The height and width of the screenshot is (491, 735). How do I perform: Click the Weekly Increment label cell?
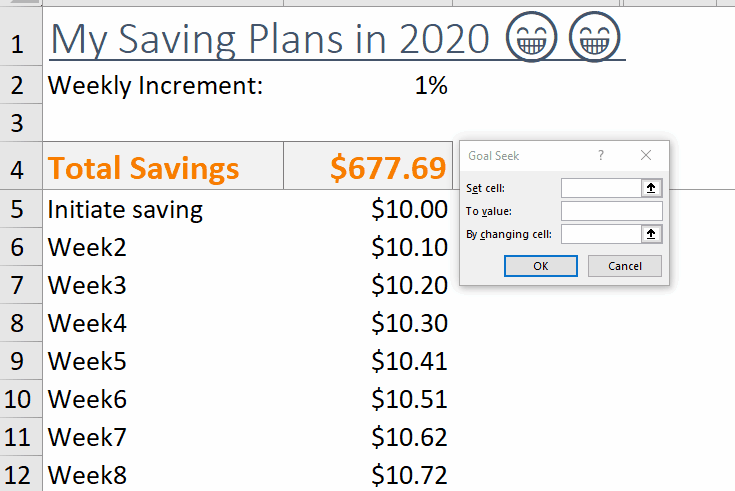coord(155,86)
